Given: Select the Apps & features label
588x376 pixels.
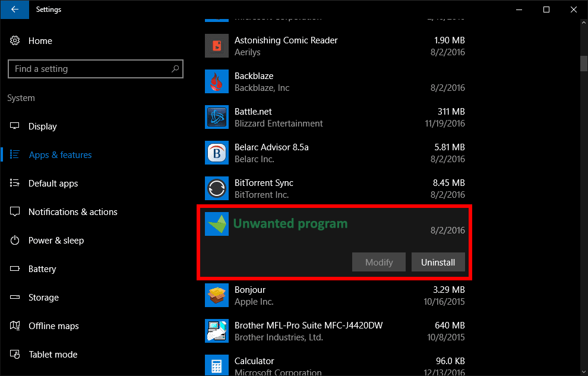Looking at the screenshot, I should 61,155.
